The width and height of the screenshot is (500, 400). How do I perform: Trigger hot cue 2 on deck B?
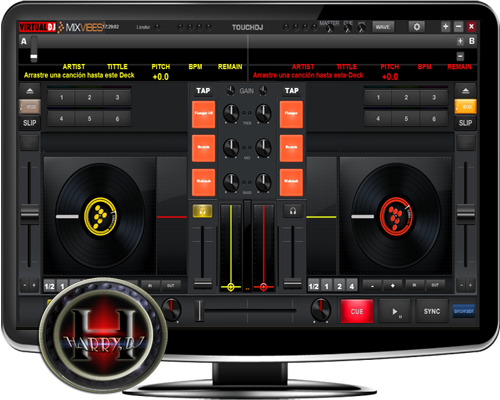click(x=406, y=97)
